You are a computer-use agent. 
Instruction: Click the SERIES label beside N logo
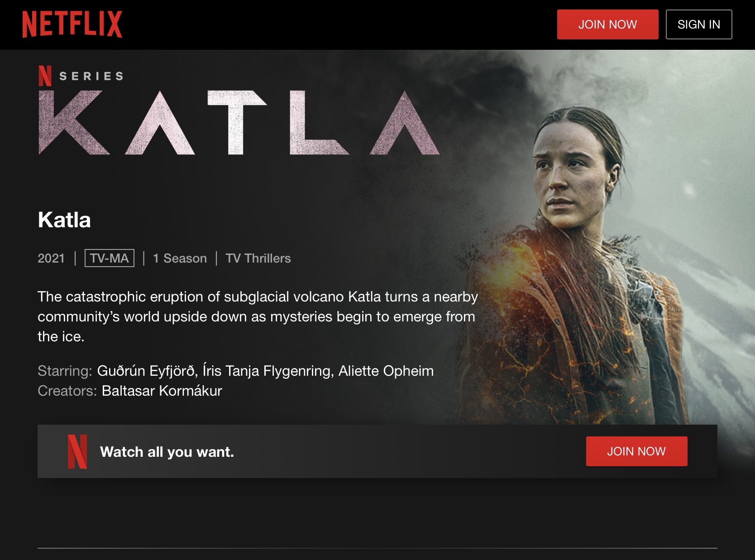[91, 76]
